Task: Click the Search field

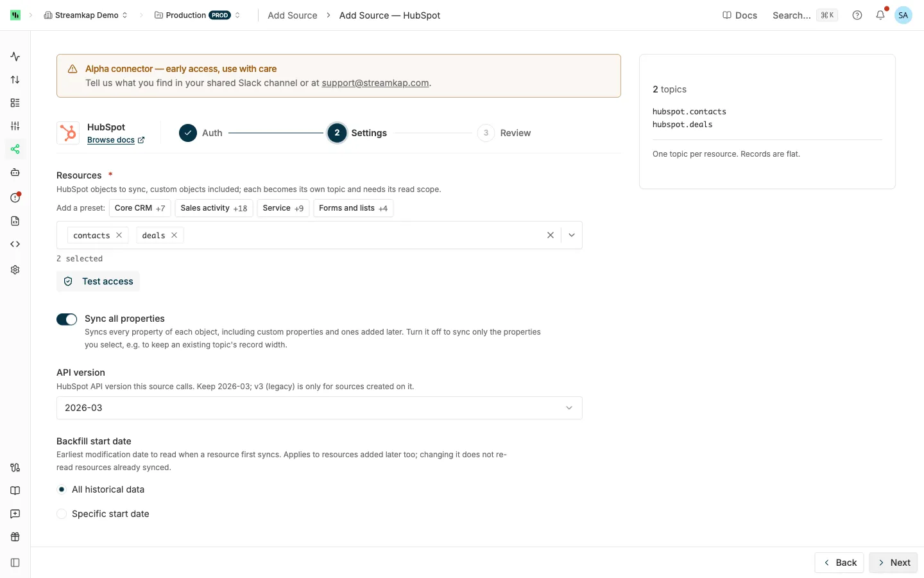Action: click(x=805, y=15)
